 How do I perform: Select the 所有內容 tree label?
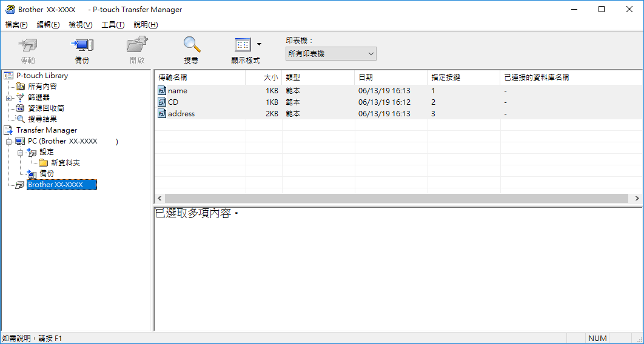click(x=42, y=87)
